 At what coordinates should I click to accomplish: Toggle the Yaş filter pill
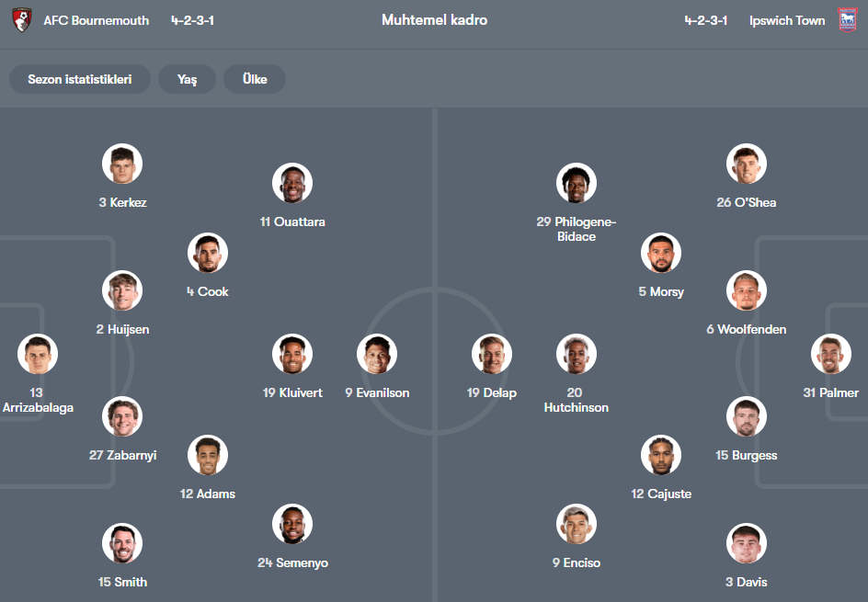(x=187, y=79)
